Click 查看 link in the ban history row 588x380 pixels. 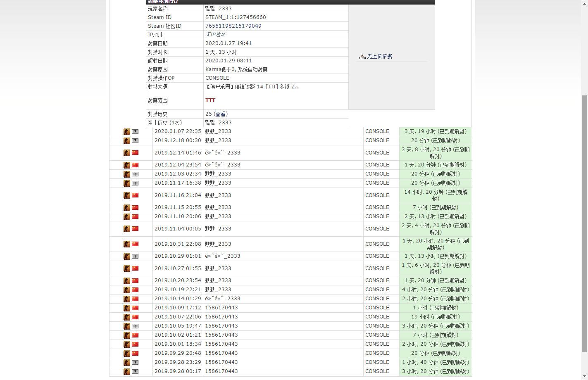pos(221,114)
